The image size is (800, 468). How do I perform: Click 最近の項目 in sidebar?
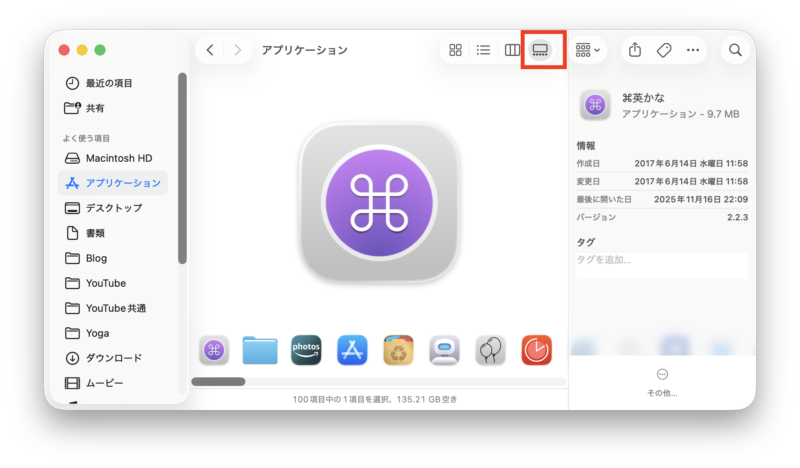(x=108, y=83)
